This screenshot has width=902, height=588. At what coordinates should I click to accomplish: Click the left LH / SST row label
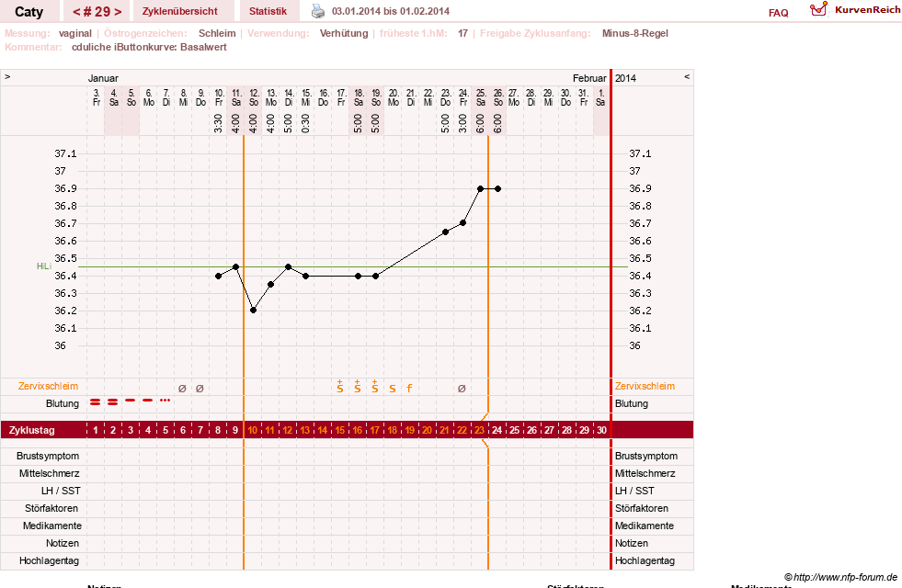click(61, 491)
